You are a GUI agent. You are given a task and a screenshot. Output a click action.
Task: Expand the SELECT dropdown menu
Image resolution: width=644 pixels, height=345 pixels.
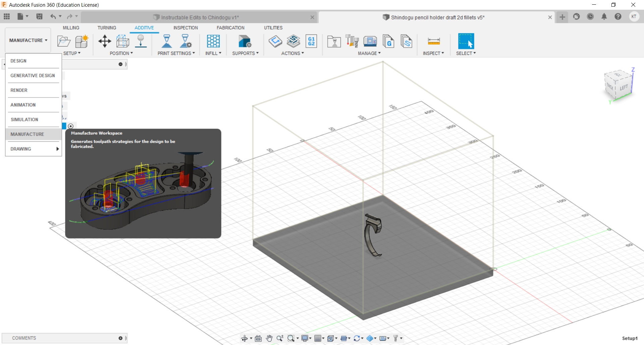[466, 53]
